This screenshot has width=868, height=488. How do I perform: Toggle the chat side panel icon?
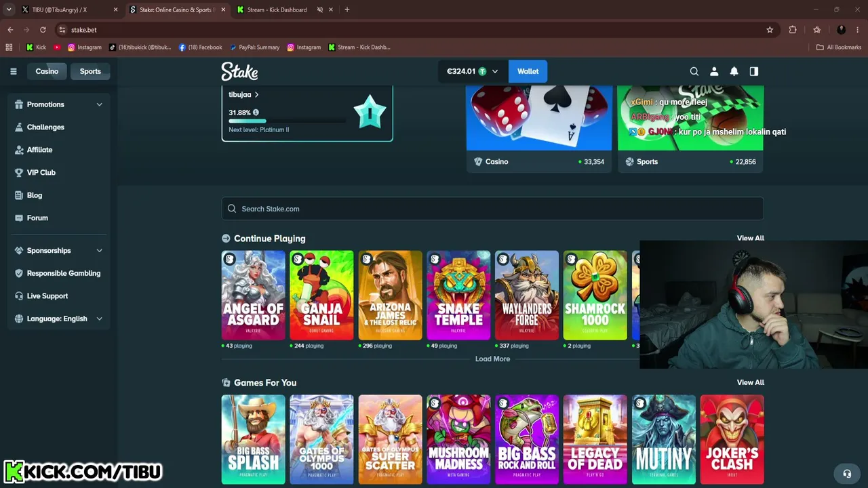(753, 71)
